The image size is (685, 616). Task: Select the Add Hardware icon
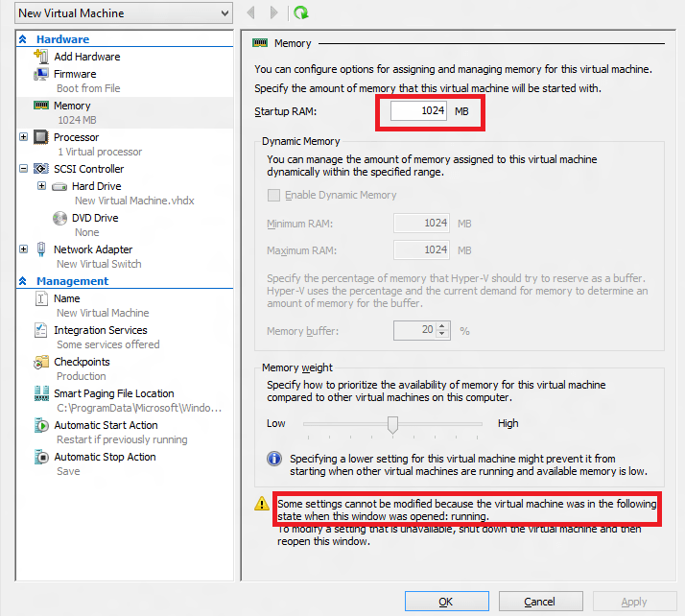(x=41, y=57)
